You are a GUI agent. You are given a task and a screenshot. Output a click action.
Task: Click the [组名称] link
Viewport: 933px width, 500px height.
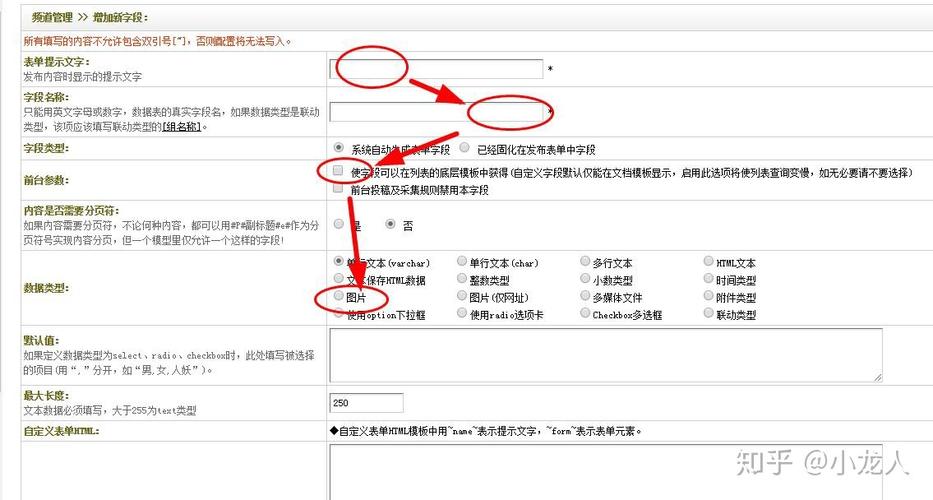coord(182,127)
